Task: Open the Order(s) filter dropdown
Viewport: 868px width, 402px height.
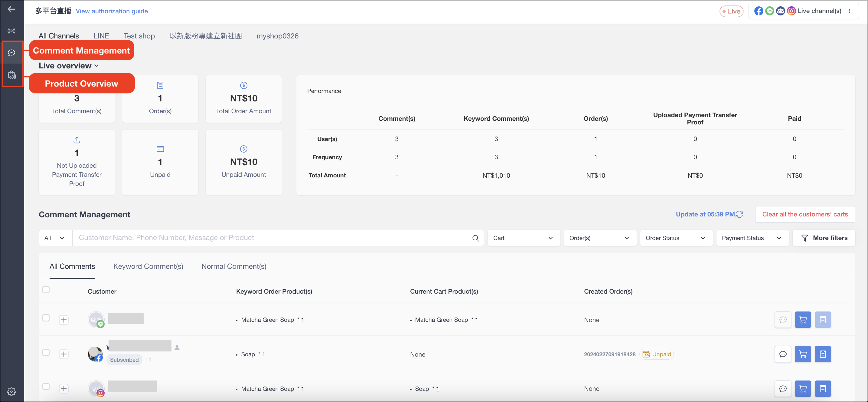Action: [599, 238]
